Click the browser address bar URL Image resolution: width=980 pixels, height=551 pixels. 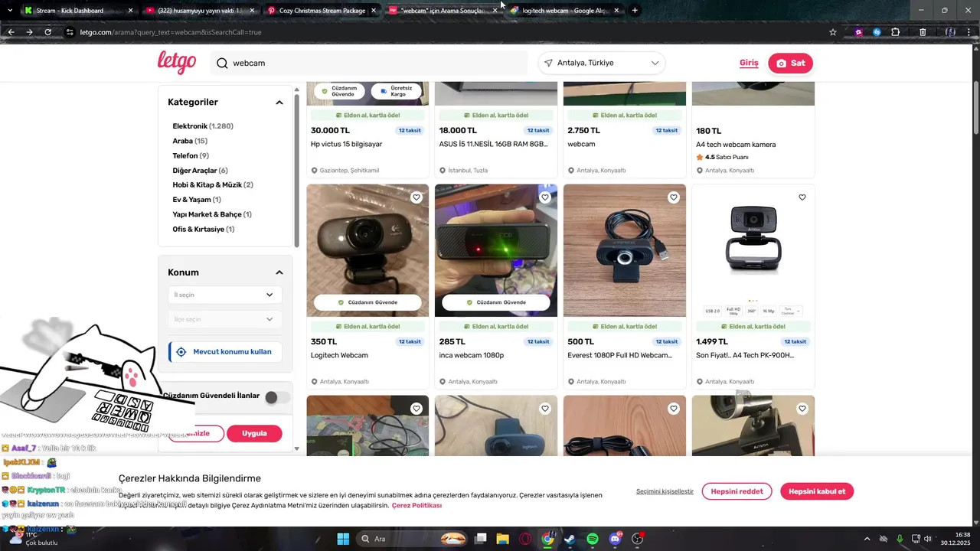[171, 32]
